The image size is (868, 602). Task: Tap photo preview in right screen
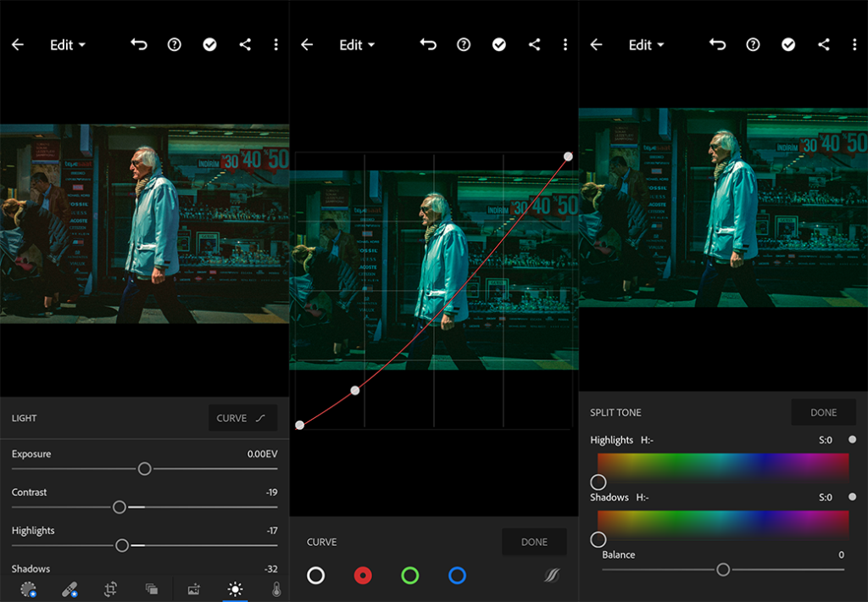point(723,208)
